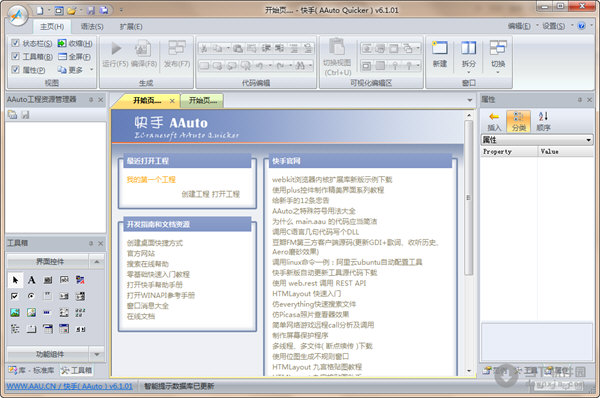Click the 插入 yellow arrow in 属性 panel
Viewport: 600px width, 398px height.
pos(494,117)
